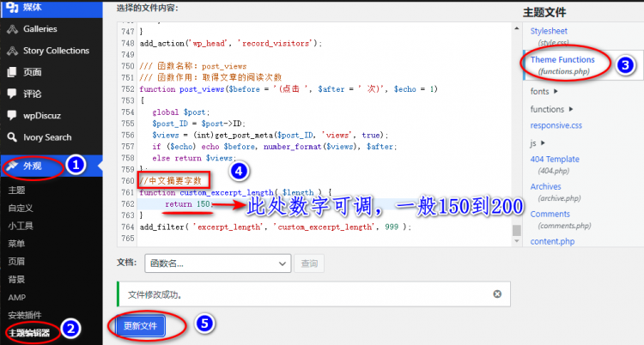Screen dimensions: 644x345
Task: Click line 760 comment 中文摘要字数
Action: (171, 181)
